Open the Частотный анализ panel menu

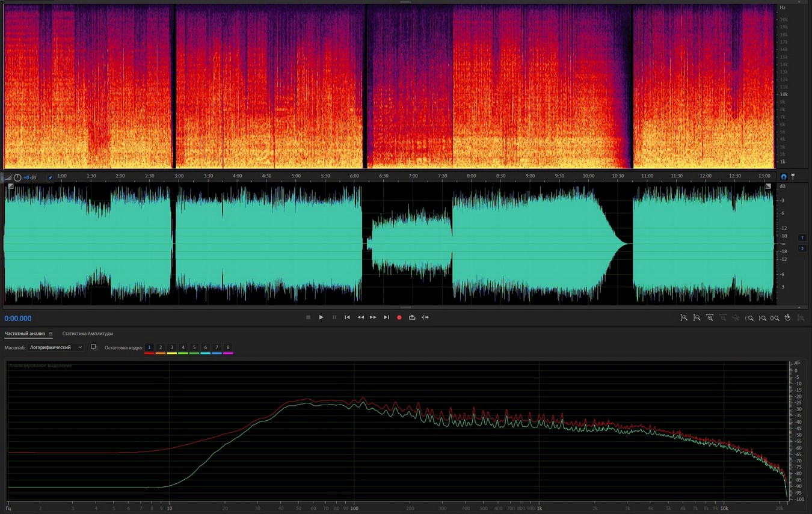(51, 334)
